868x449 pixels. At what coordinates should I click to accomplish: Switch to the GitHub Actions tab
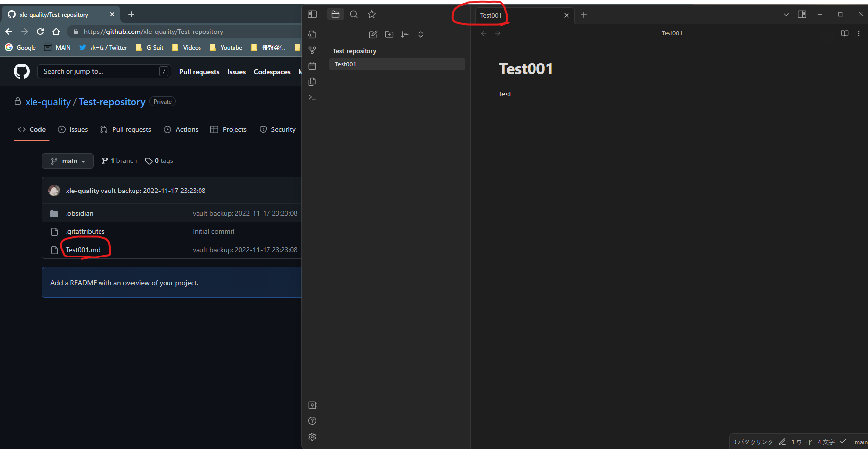tap(181, 129)
